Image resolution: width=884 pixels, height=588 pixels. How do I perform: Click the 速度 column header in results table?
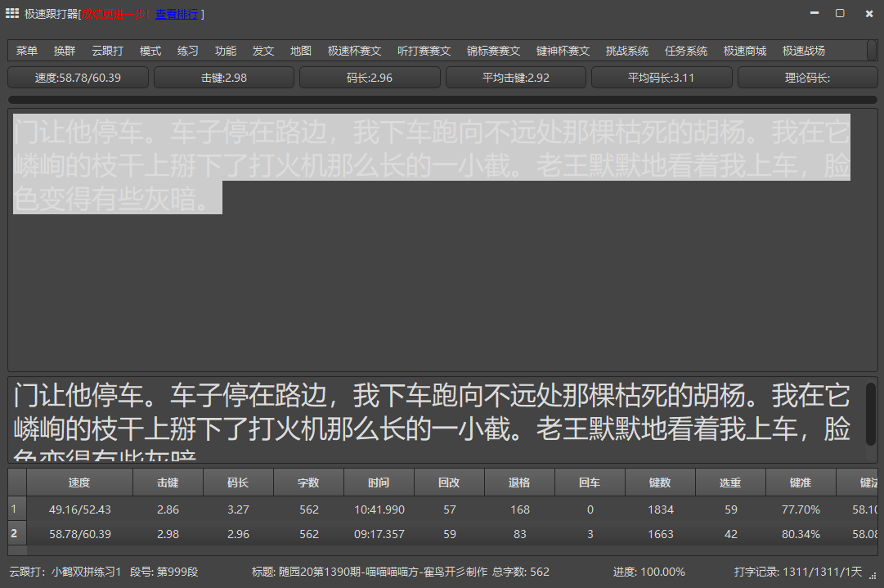tap(79, 483)
